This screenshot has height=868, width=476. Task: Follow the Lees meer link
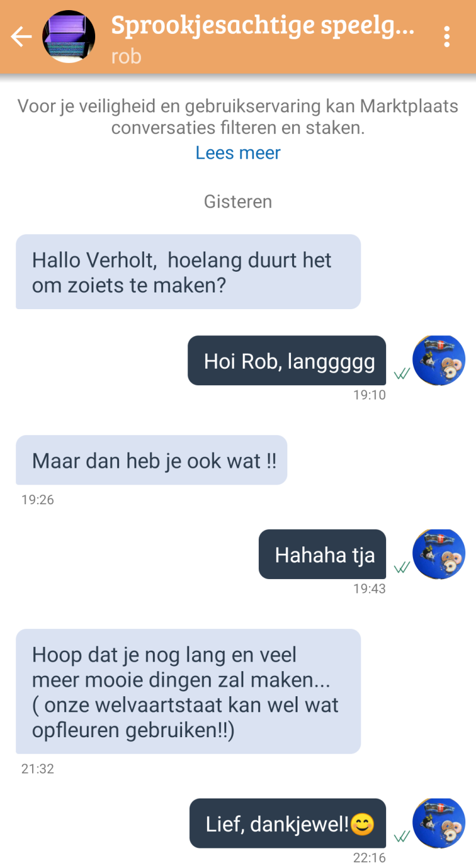(x=238, y=153)
